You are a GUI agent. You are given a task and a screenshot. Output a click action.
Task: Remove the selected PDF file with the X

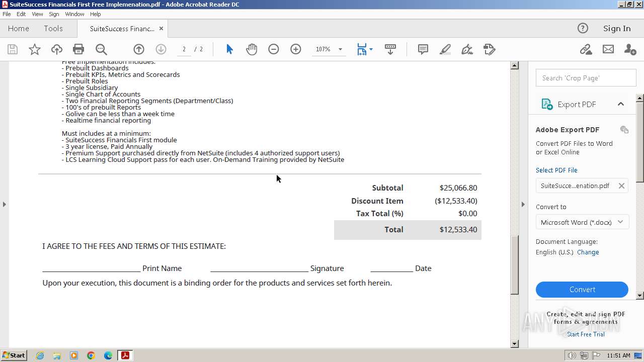[x=621, y=186]
